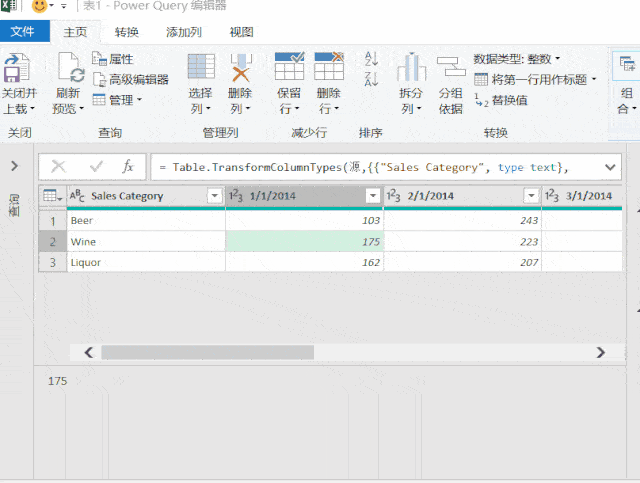The image size is (640, 483).
Task: Click the 分组依据 (Group By) icon
Action: tap(451, 68)
